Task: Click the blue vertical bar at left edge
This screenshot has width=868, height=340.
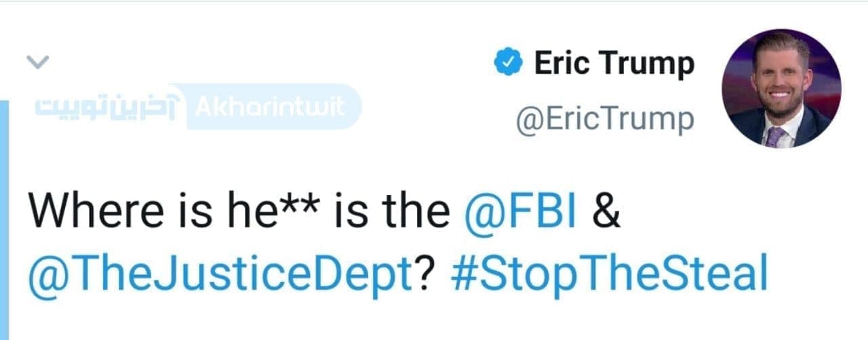Action: (x=3, y=217)
